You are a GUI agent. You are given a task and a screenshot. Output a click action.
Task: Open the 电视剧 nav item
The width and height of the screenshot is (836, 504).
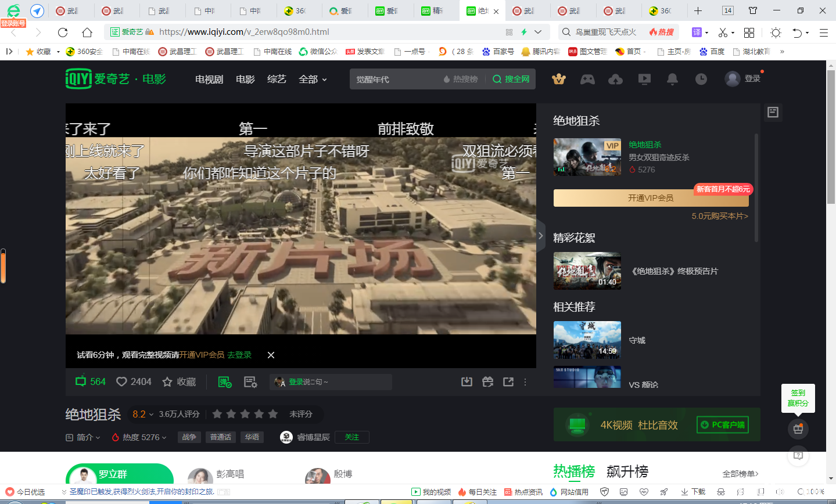tap(209, 79)
